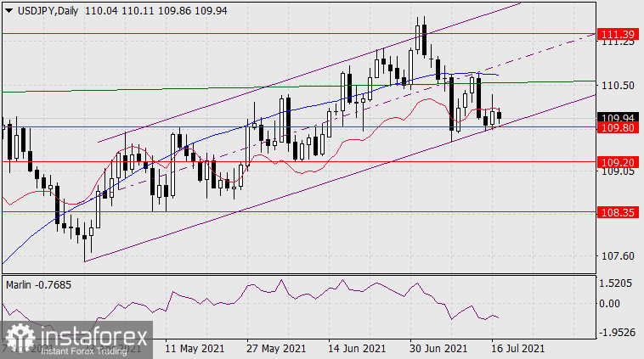Click the 1.5205 Marlin scale value
Screen dimensions: 644x359
click(x=616, y=284)
